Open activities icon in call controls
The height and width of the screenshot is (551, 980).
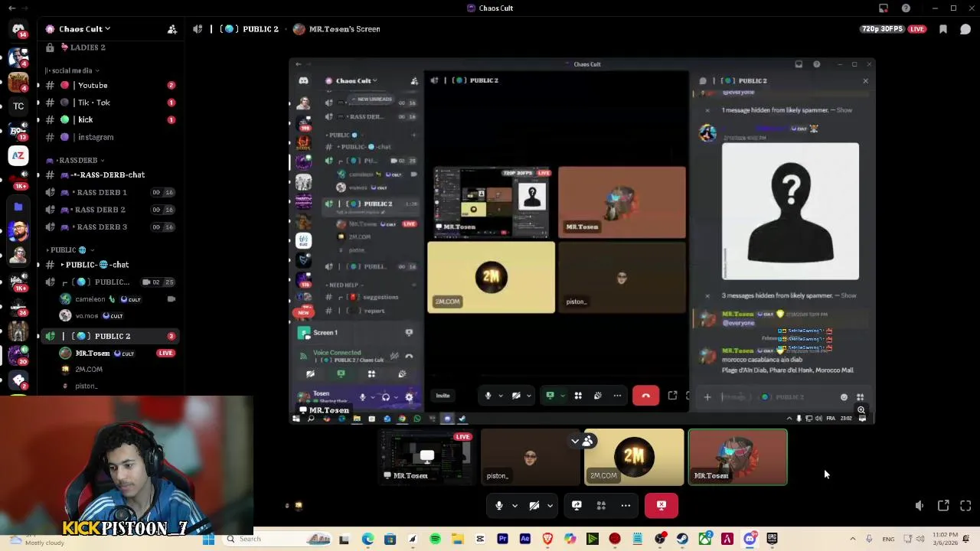click(601, 505)
